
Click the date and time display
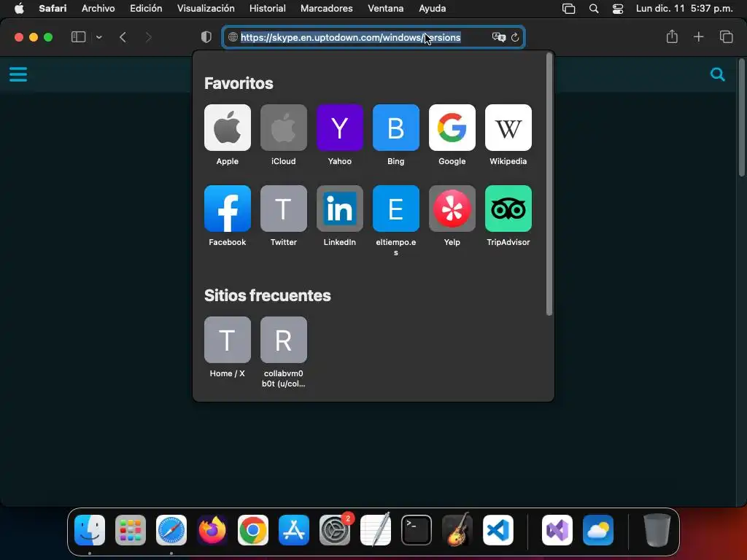coord(684,9)
